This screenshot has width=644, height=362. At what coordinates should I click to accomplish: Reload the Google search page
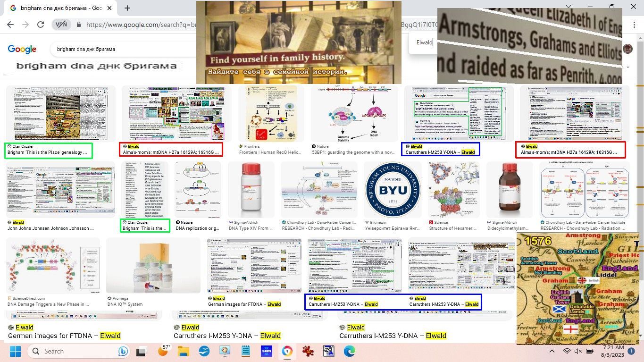[x=41, y=25]
